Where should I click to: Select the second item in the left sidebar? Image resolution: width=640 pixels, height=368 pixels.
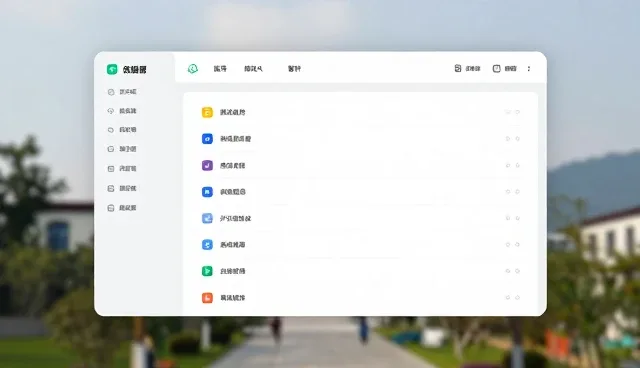tap(122, 111)
